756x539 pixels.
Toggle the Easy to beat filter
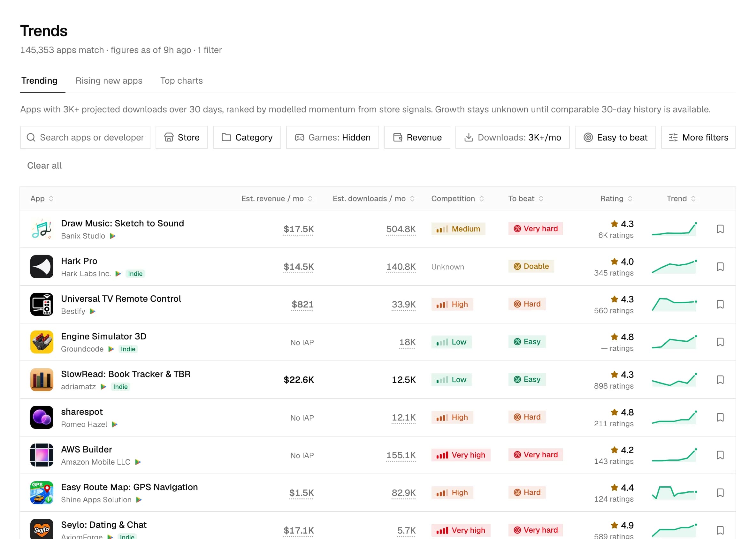pyautogui.click(x=615, y=137)
